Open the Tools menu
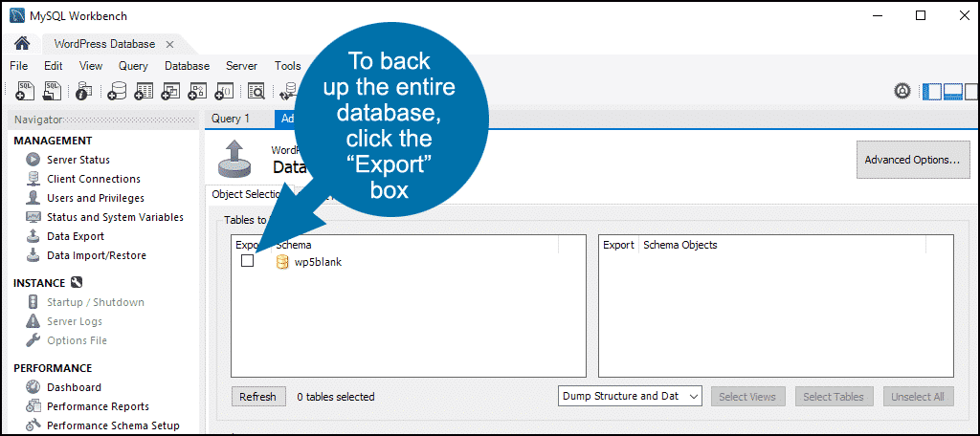 tap(287, 66)
